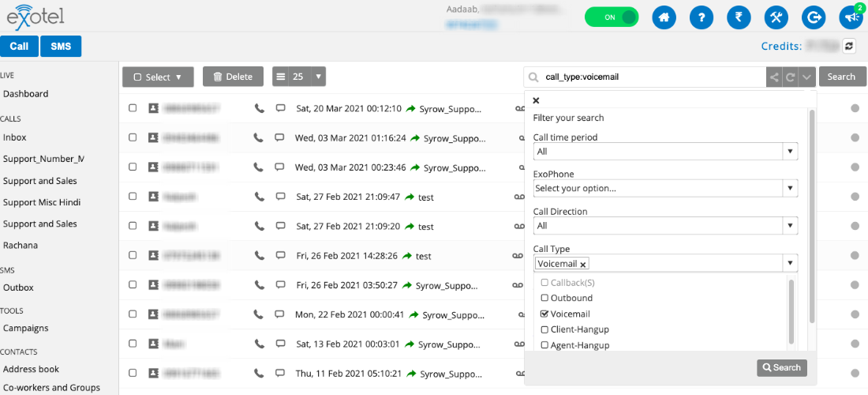Click the Call Type options list scrollbar

point(791,311)
